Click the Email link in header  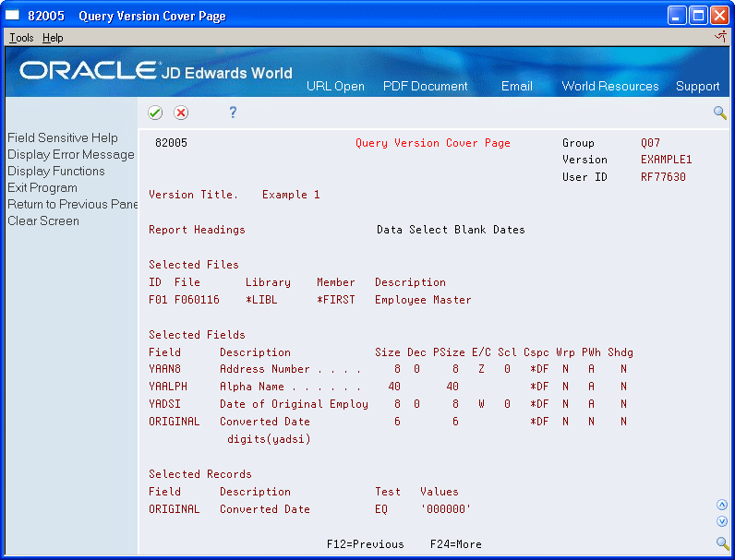516,86
